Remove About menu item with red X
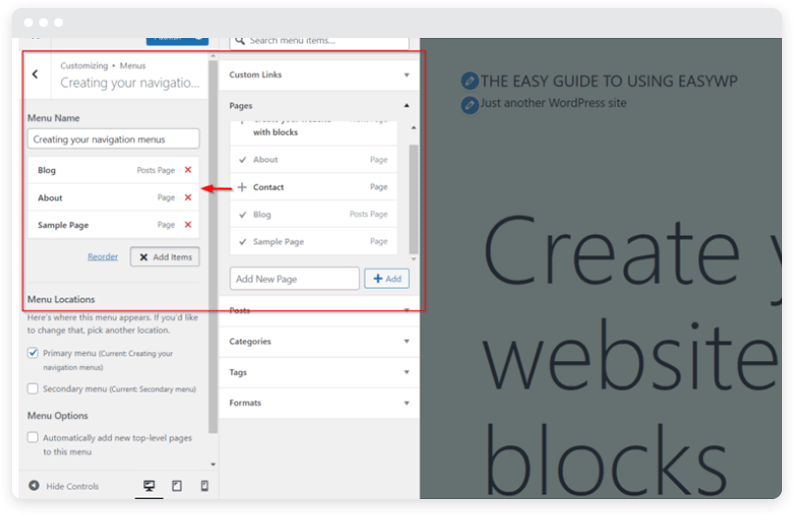794x515 pixels. (x=188, y=197)
